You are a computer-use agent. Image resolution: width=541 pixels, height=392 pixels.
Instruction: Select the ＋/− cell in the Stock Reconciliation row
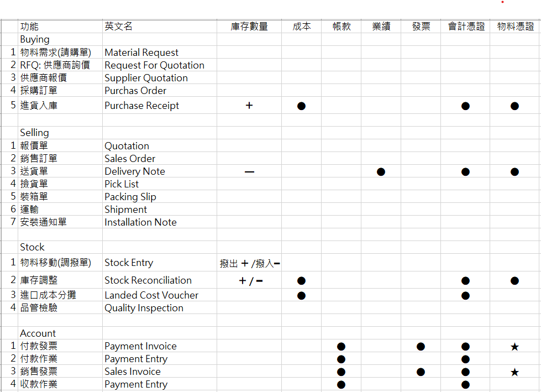(x=250, y=281)
